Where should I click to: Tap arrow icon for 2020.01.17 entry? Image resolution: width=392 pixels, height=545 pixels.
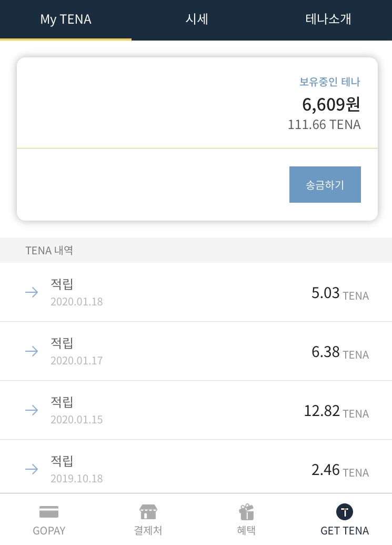coord(32,351)
